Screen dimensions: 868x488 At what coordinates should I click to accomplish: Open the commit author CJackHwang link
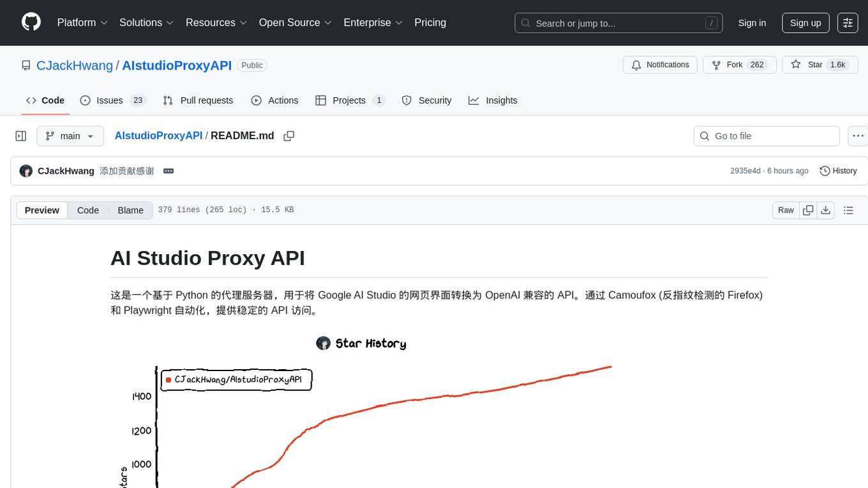coord(66,171)
